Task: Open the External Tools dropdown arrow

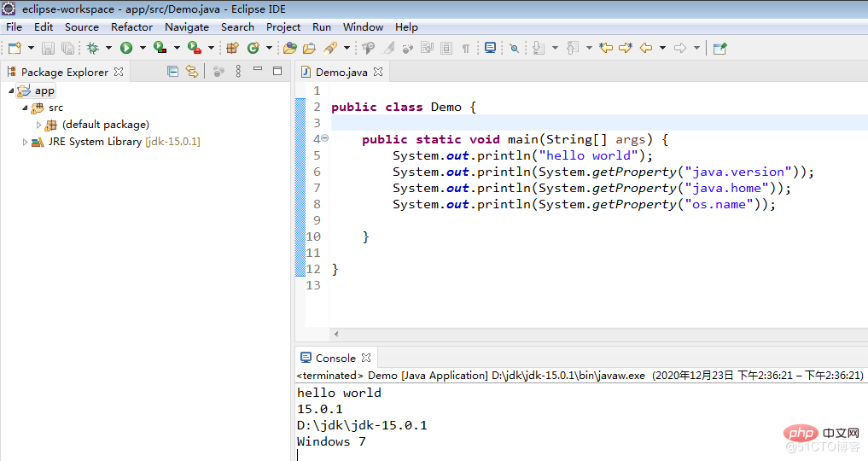Action: coord(211,48)
